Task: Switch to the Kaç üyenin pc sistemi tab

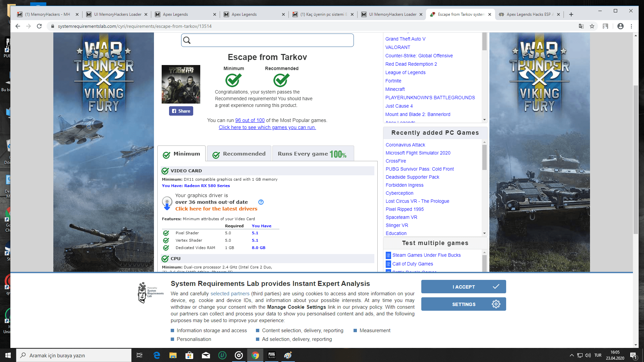Action: coord(323,14)
